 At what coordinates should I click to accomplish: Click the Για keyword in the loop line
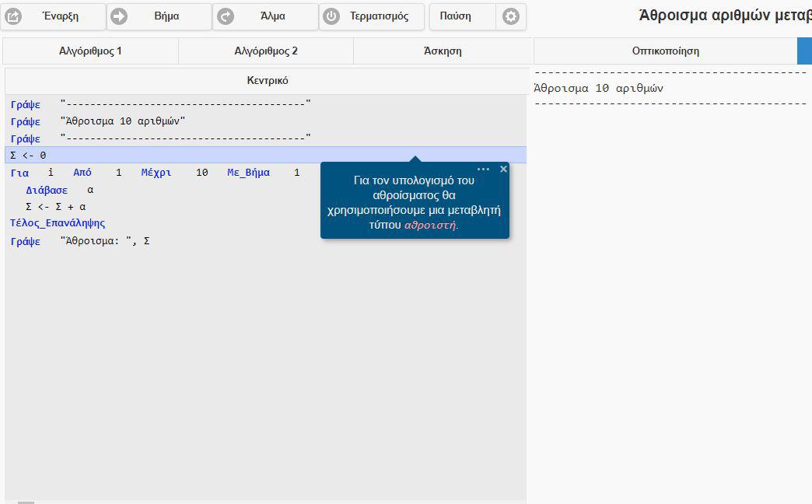point(19,173)
